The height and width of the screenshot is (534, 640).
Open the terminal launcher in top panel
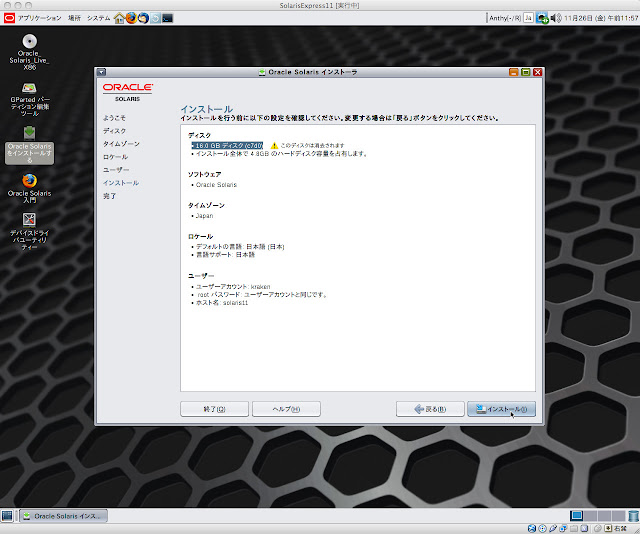pos(167,18)
